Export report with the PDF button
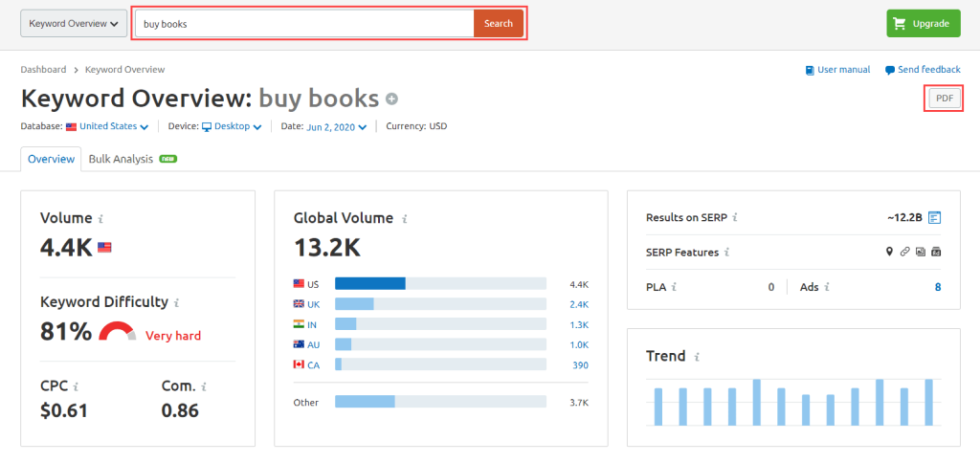This screenshot has width=980, height=463. point(944,99)
